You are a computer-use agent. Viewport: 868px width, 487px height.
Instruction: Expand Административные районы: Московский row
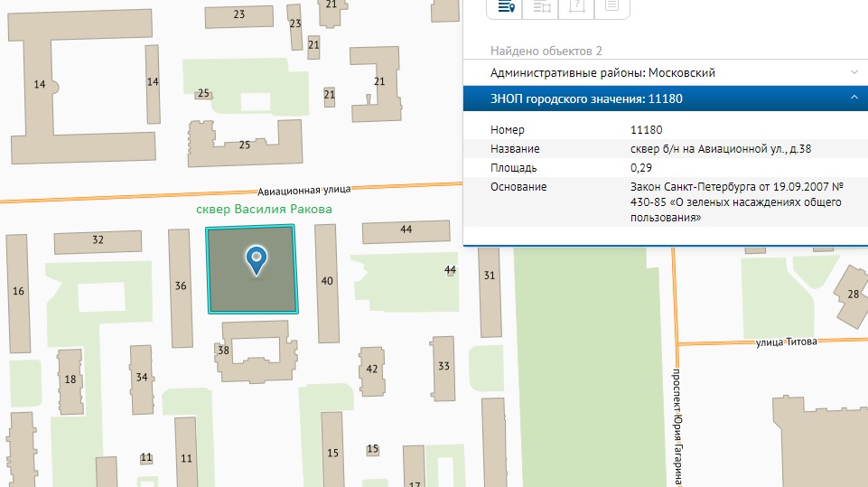854,72
